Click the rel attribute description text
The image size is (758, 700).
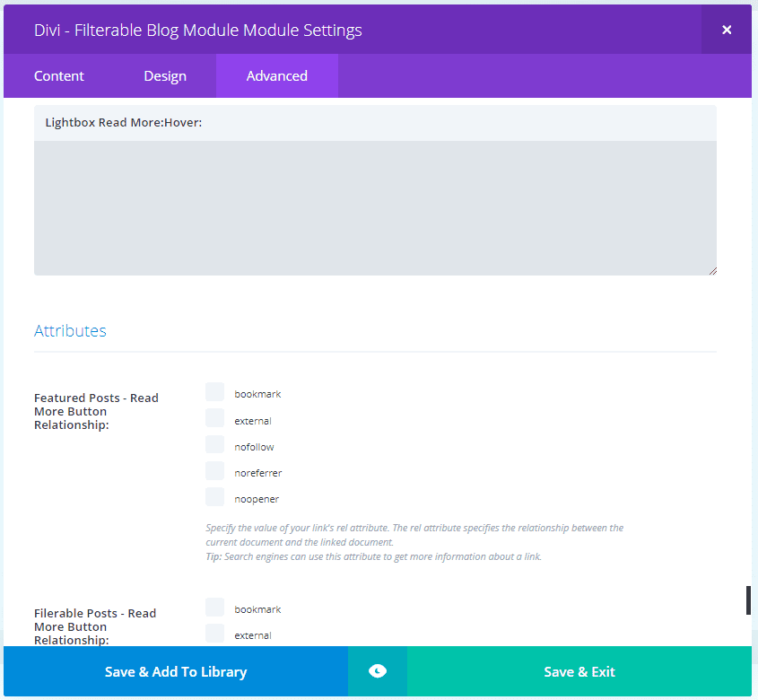[414, 535]
